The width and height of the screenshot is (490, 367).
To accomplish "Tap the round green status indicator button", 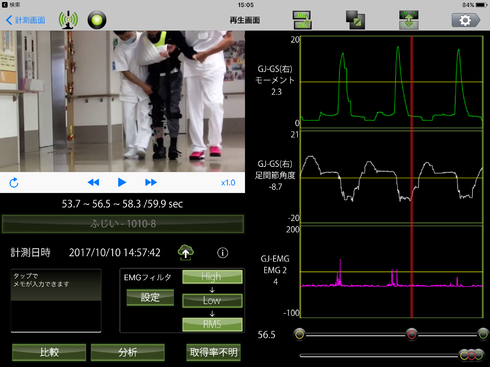I will click(x=97, y=20).
